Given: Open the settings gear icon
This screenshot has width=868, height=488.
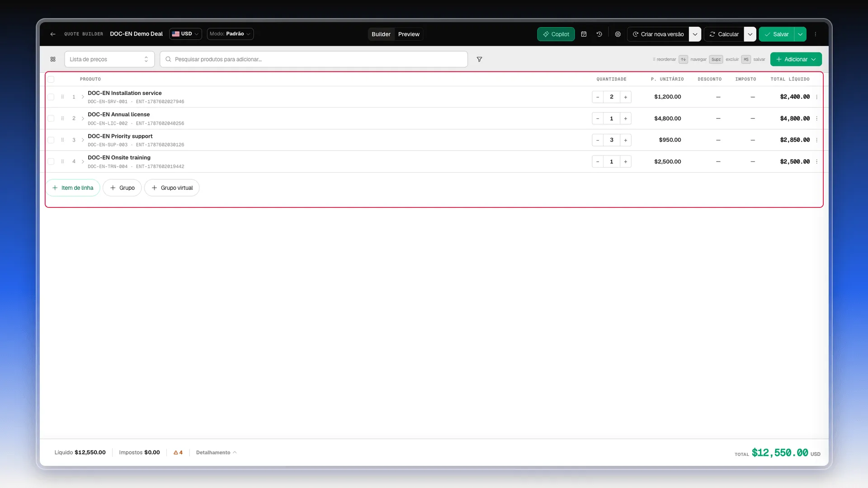Looking at the screenshot, I should tap(618, 34).
